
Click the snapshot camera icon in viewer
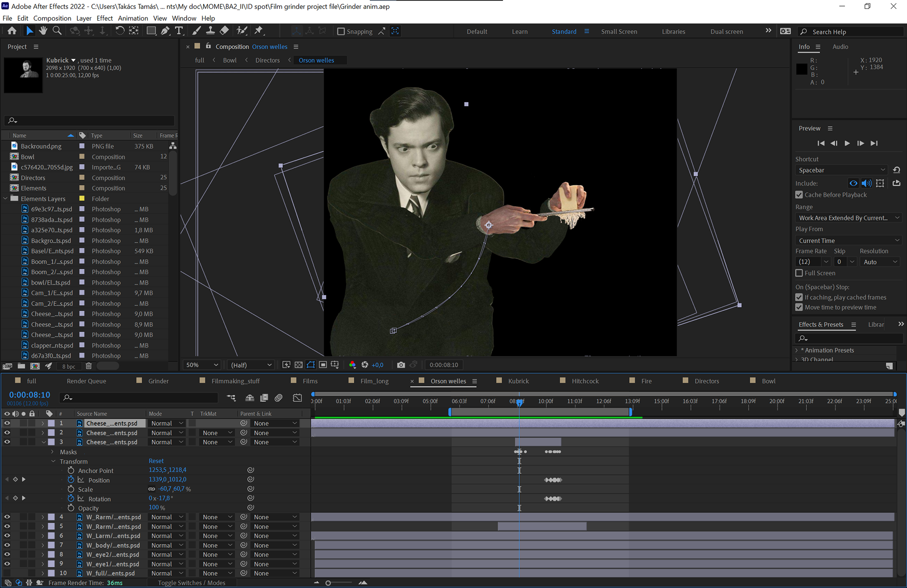401,365
